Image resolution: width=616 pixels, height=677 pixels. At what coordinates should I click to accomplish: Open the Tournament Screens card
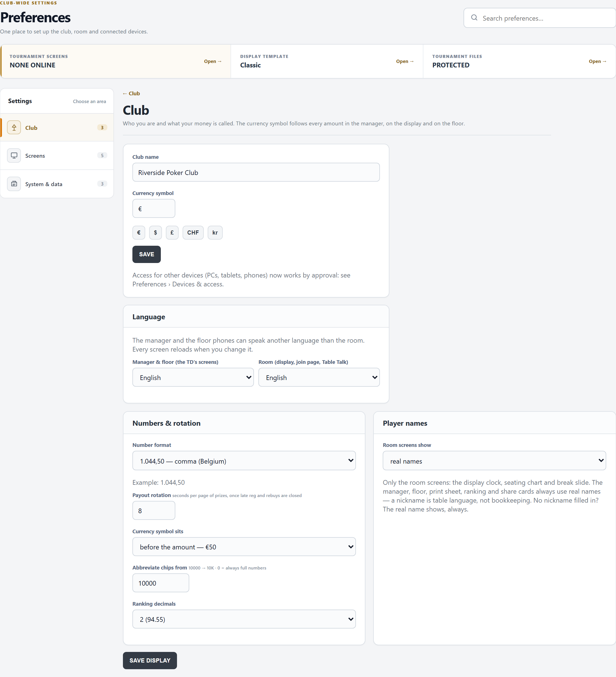115,62
